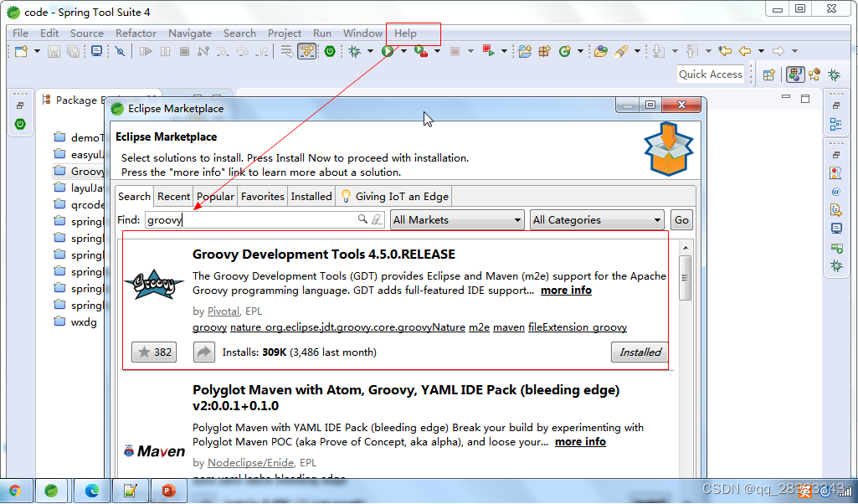Viewport: 858px width, 504px height.
Task: Switch to the Favorites tab in Marketplace
Action: coord(263,197)
